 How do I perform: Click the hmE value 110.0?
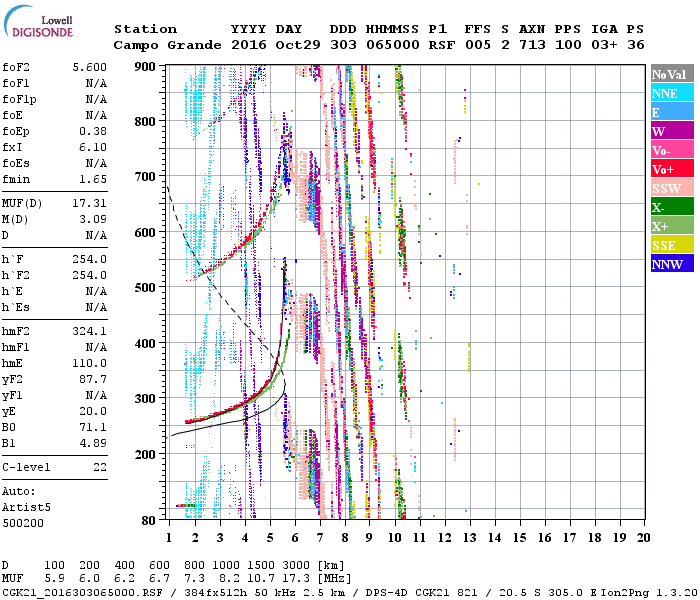coord(90,363)
